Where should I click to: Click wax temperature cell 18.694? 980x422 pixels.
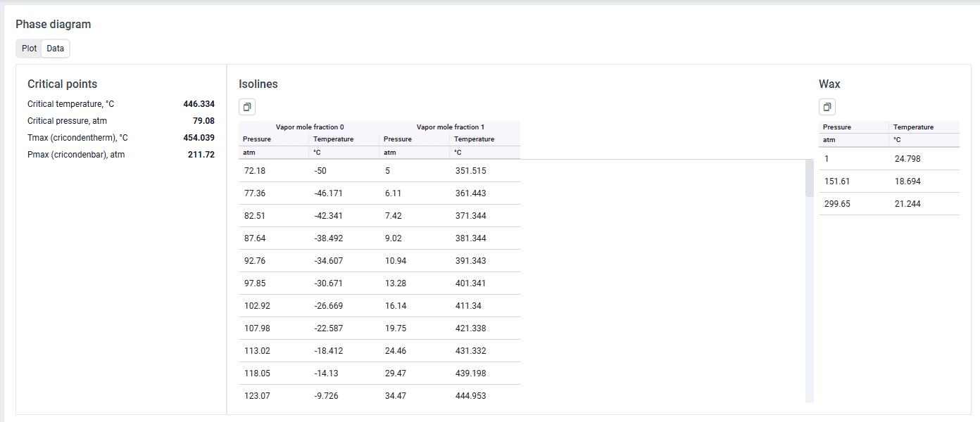pyautogui.click(x=924, y=181)
